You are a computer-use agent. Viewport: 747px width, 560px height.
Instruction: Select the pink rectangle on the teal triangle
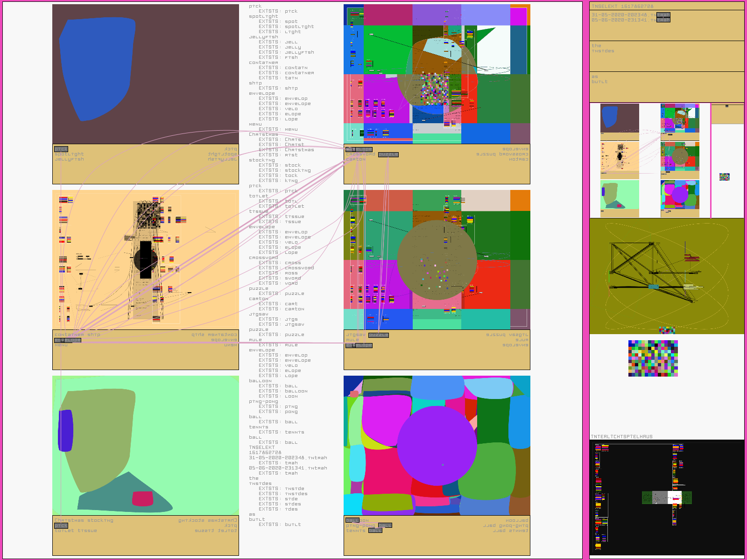[142, 498]
